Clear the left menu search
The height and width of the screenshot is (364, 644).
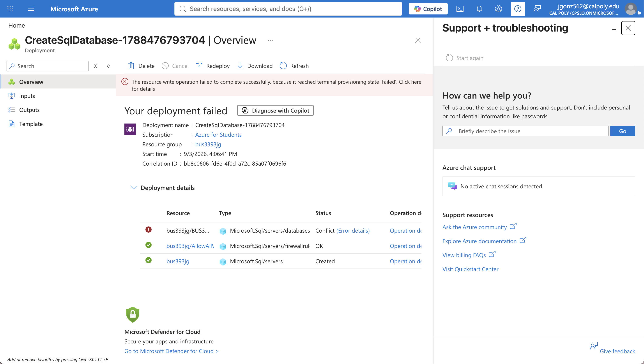point(96,66)
